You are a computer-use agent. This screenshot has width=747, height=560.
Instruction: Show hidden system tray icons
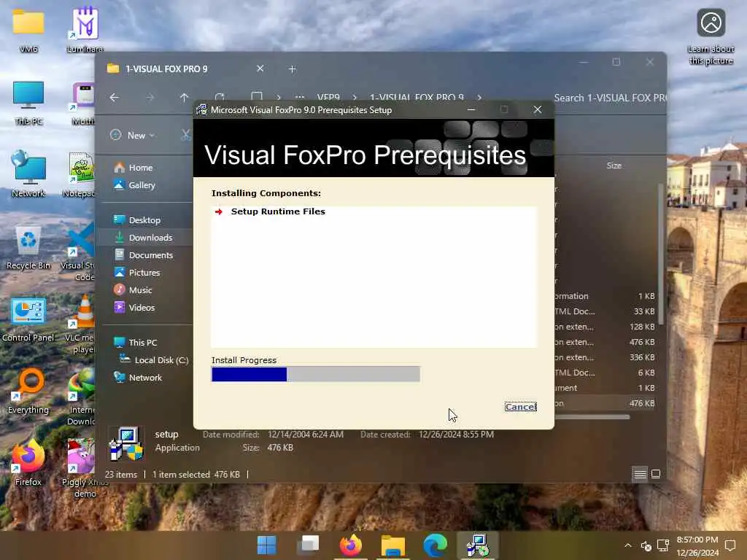pyautogui.click(x=628, y=545)
